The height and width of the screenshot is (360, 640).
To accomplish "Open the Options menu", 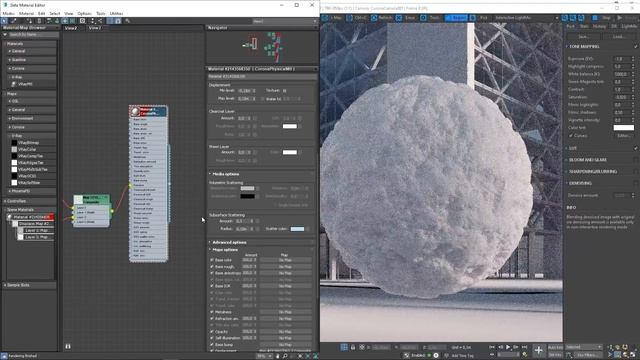I will (84, 13).
